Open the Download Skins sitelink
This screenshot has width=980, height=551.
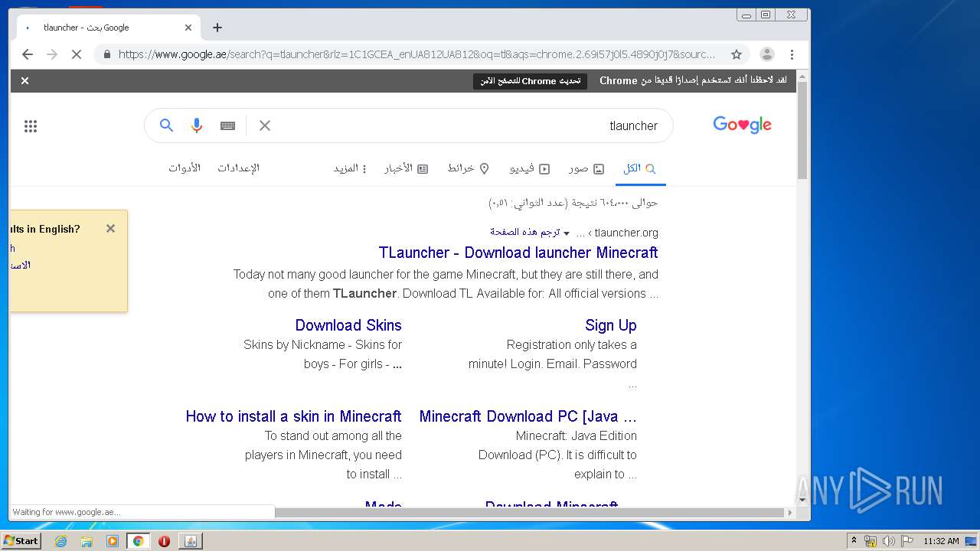click(348, 325)
